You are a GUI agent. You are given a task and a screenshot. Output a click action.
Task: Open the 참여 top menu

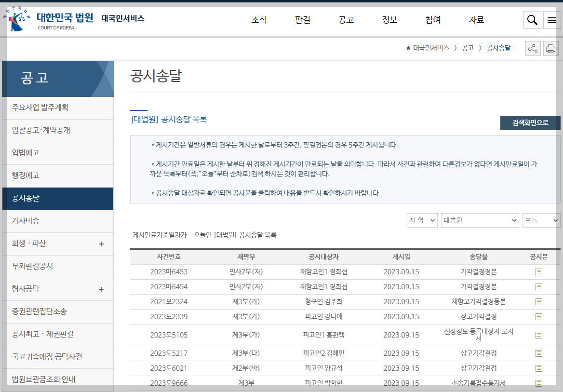(x=433, y=20)
